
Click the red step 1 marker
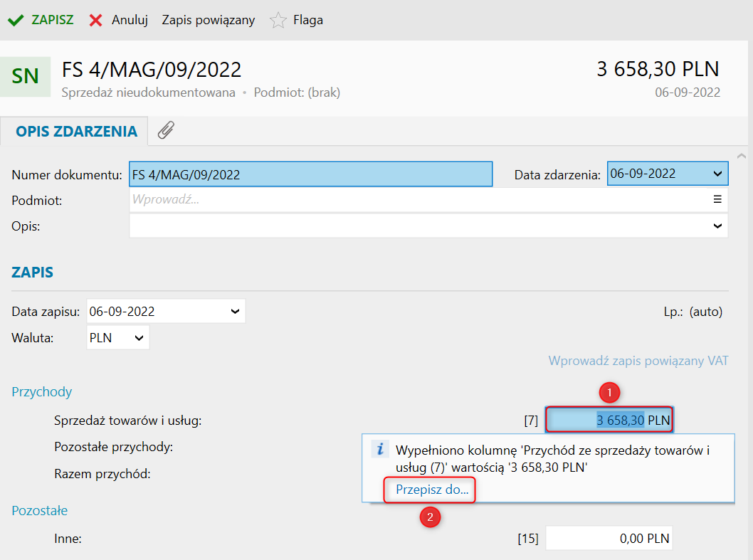click(x=609, y=391)
